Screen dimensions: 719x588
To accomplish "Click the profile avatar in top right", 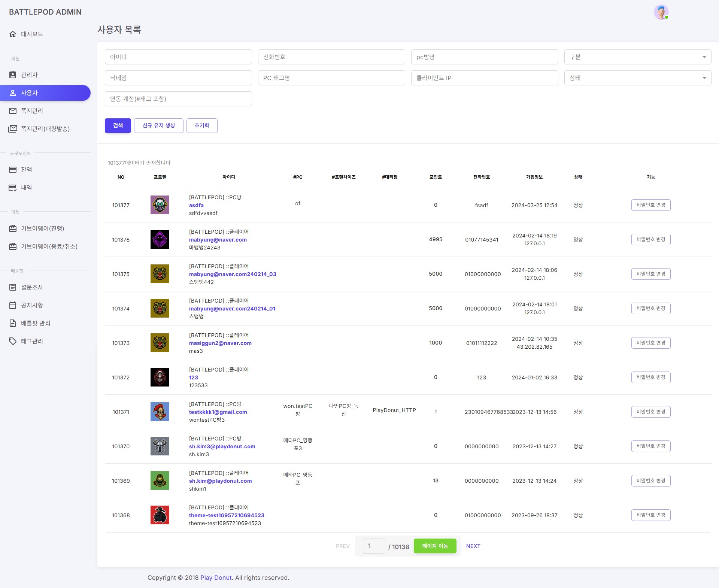I will click(661, 12).
